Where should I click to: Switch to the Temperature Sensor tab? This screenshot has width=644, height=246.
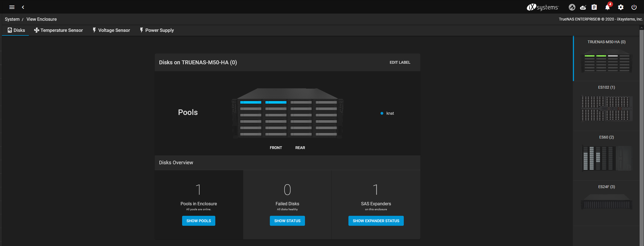[58, 30]
